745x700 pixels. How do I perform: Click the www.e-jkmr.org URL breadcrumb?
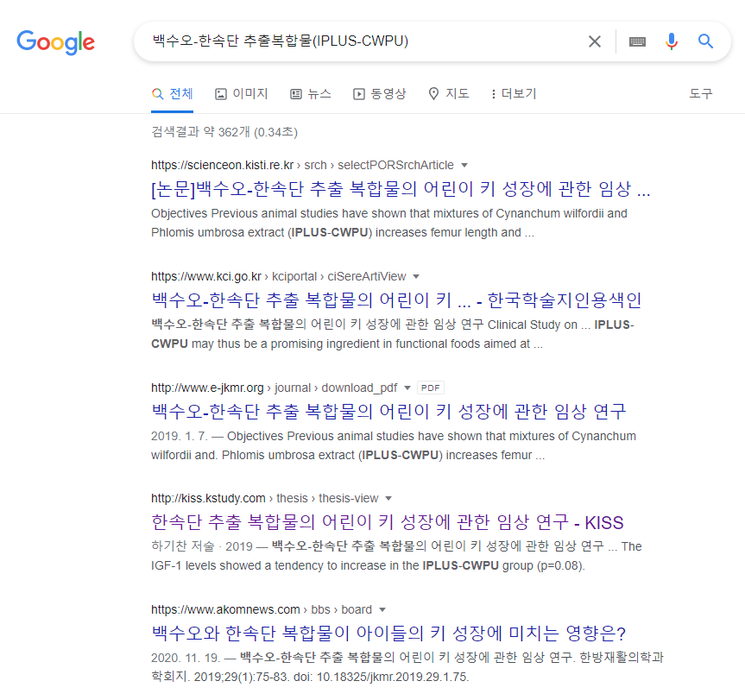[275, 388]
